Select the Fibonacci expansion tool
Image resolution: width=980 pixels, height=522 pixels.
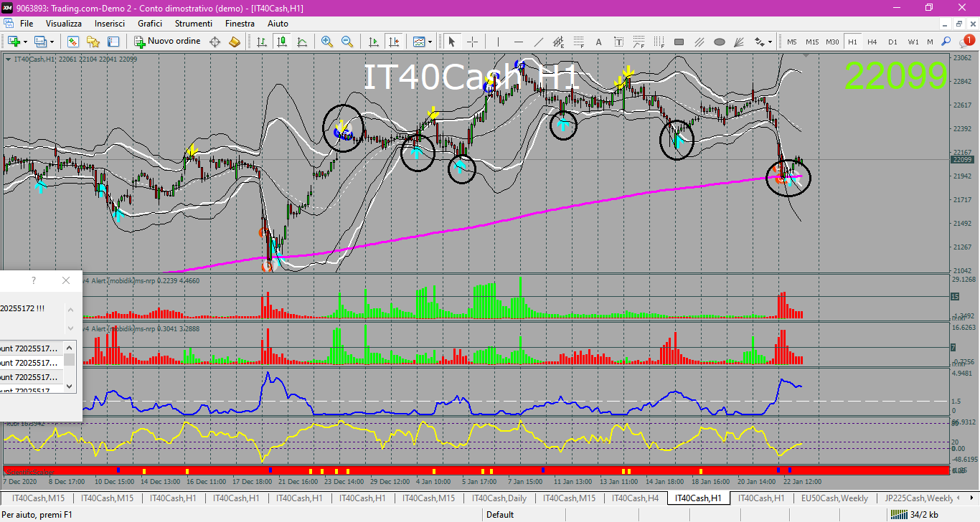pos(639,42)
